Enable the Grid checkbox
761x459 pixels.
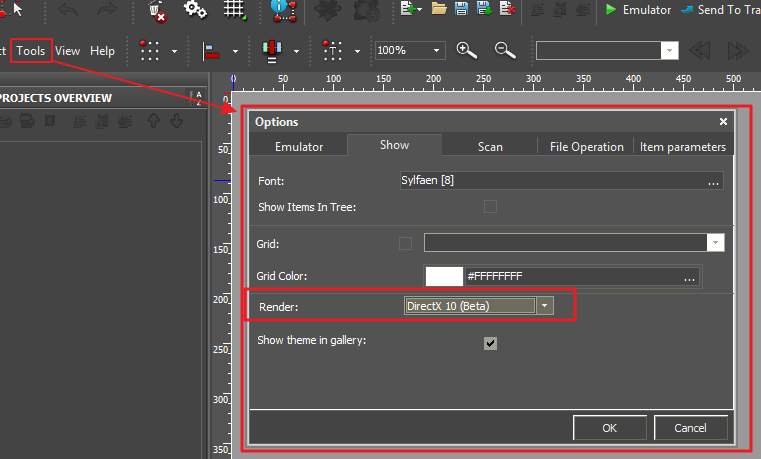coord(405,243)
